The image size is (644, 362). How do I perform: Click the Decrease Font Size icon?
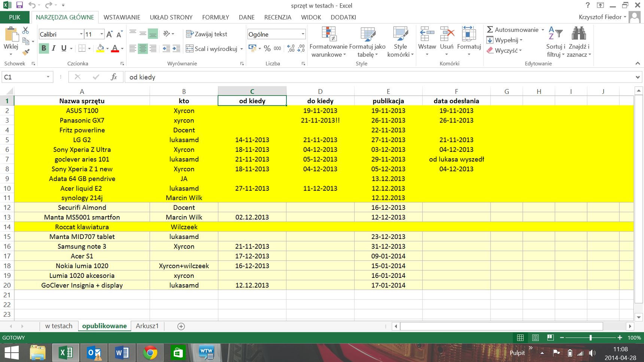click(119, 34)
